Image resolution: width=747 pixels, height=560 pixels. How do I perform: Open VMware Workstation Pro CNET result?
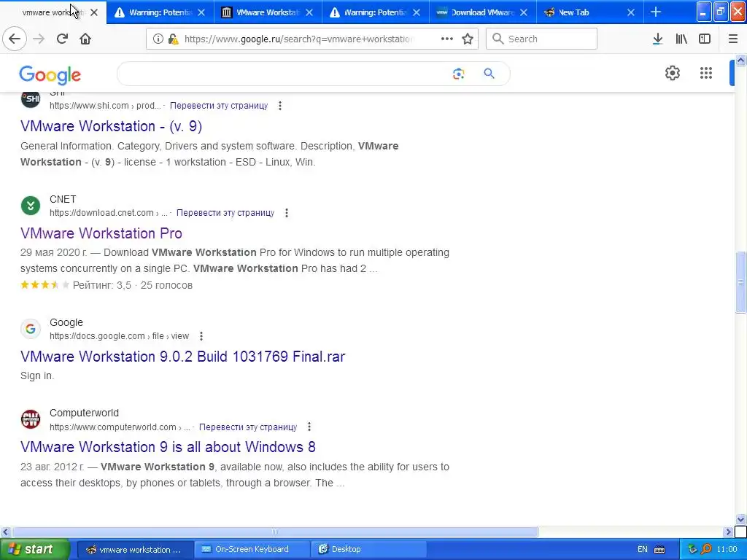tap(101, 233)
